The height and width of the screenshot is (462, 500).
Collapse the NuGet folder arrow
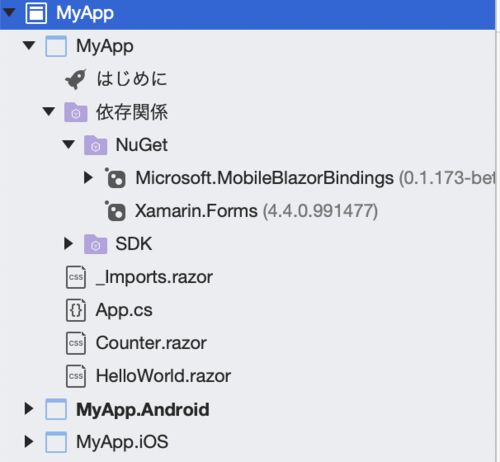(x=69, y=144)
